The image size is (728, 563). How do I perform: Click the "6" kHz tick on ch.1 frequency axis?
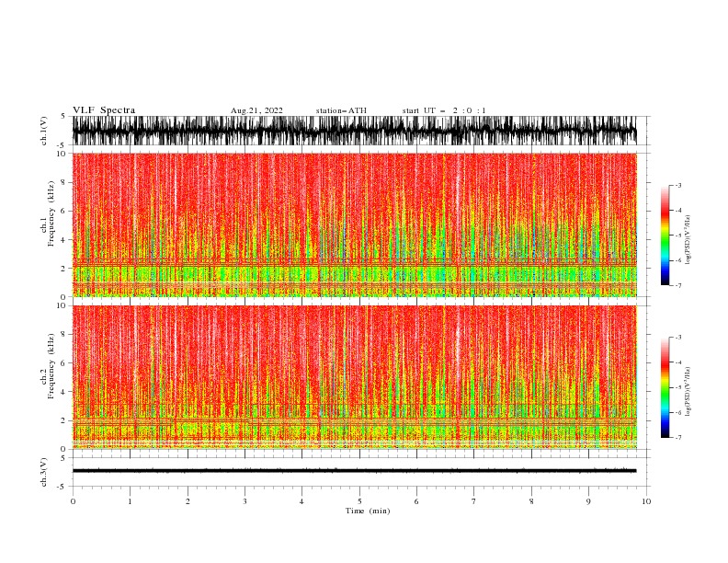(63, 211)
